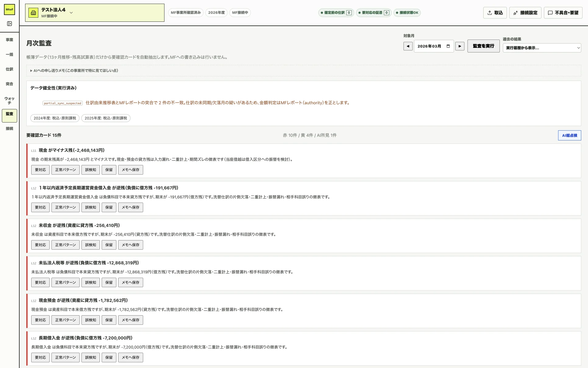Click the MtoF logo icon
This screenshot has height=368, width=588.
pos(9,10)
